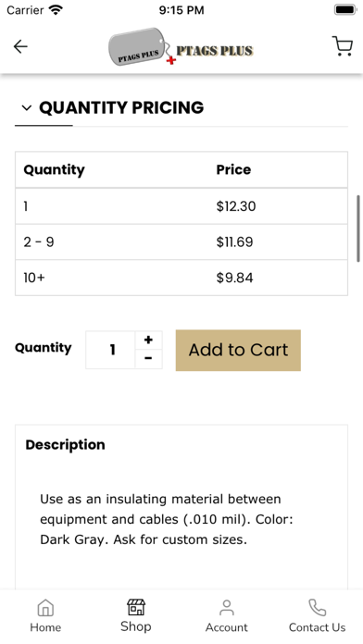Tap the Home house icon
363x644 pixels.
tap(45, 607)
